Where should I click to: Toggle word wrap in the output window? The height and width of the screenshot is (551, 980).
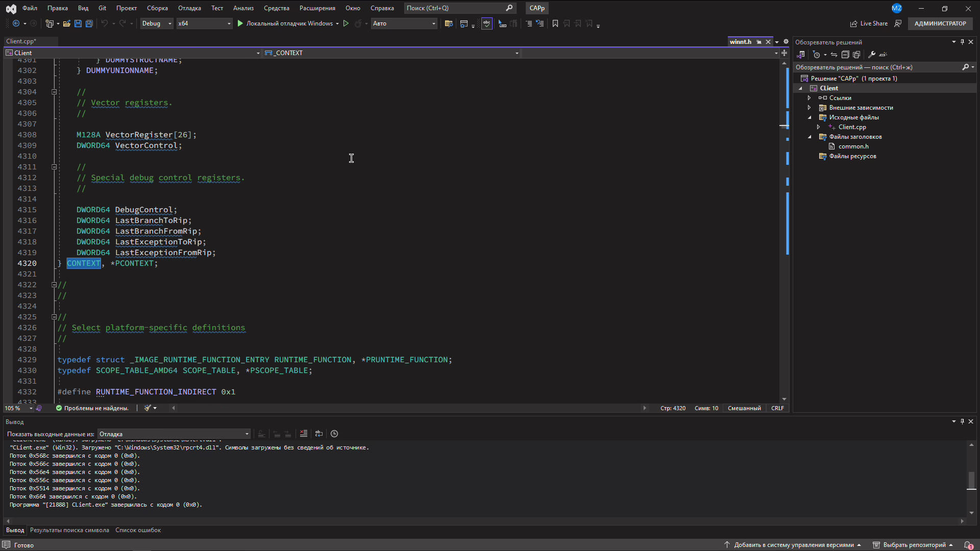(x=319, y=434)
